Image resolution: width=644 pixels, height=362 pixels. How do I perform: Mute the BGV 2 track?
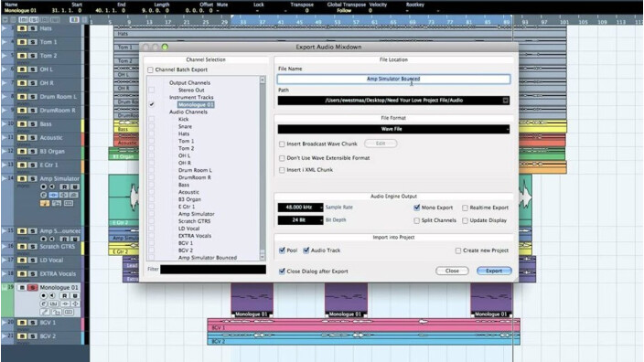click(22, 336)
